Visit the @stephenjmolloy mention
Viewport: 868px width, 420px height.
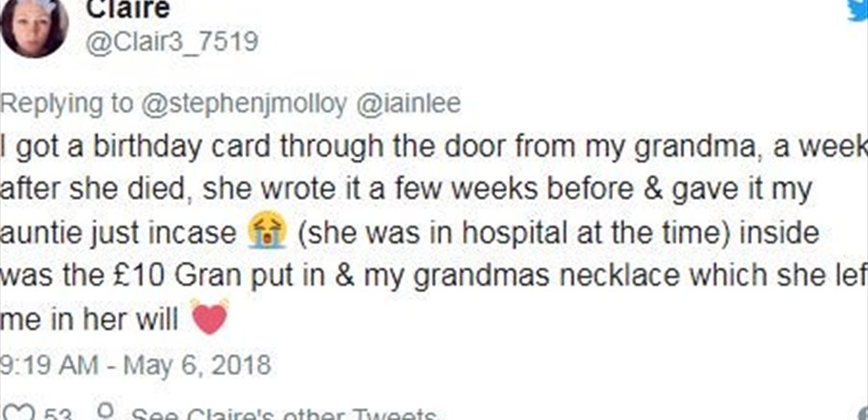(244, 104)
